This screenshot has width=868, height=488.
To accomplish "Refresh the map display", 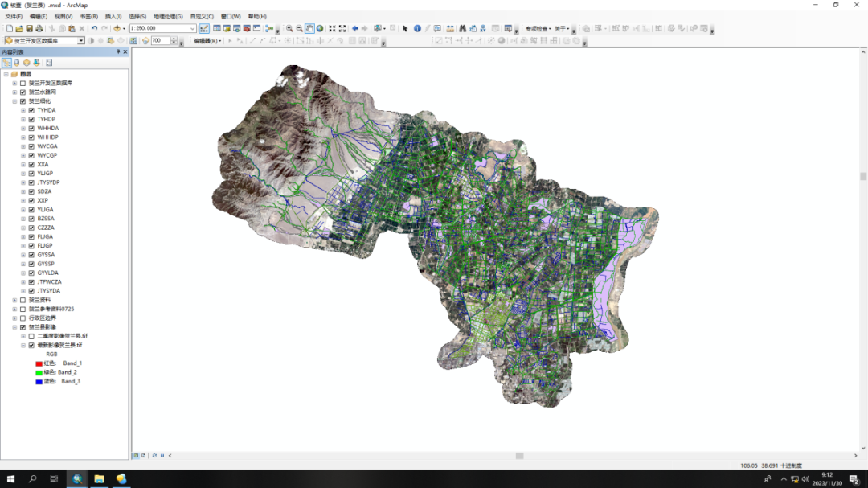I will coord(154,456).
